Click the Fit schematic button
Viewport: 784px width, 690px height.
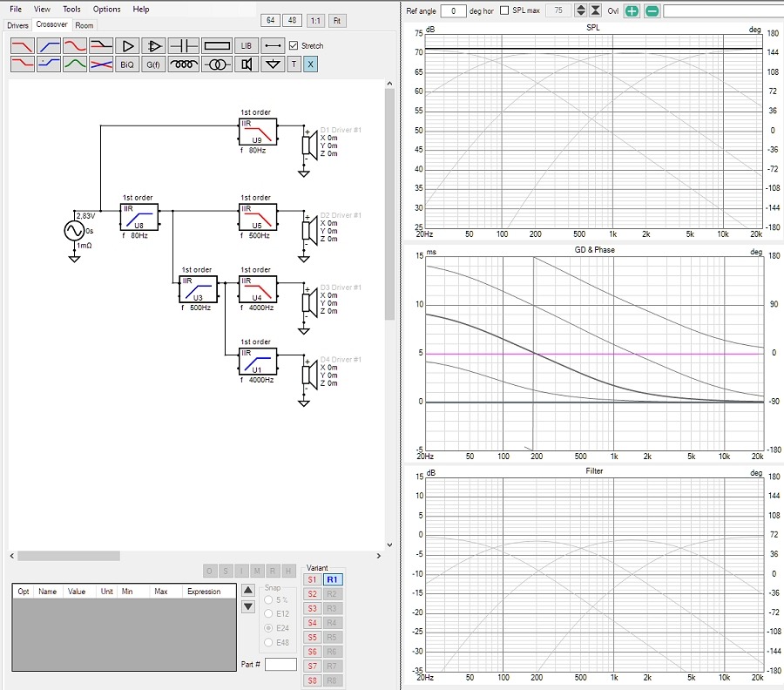[337, 21]
